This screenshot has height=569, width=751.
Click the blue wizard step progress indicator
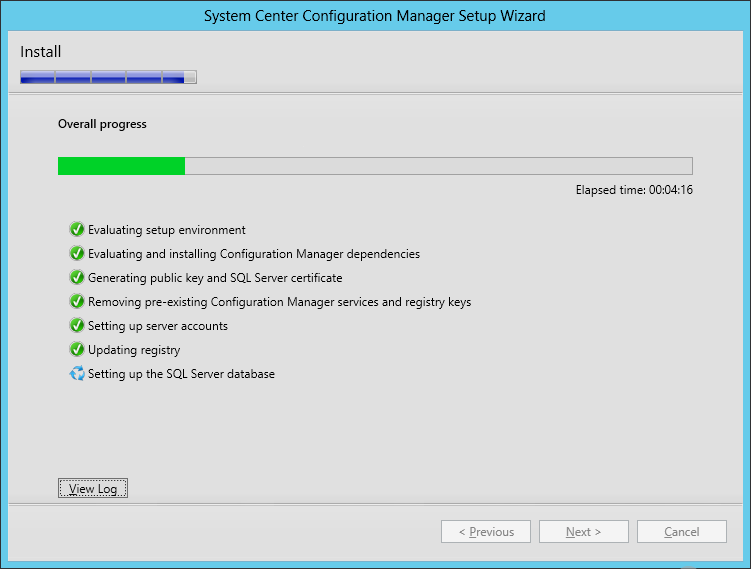(x=108, y=77)
